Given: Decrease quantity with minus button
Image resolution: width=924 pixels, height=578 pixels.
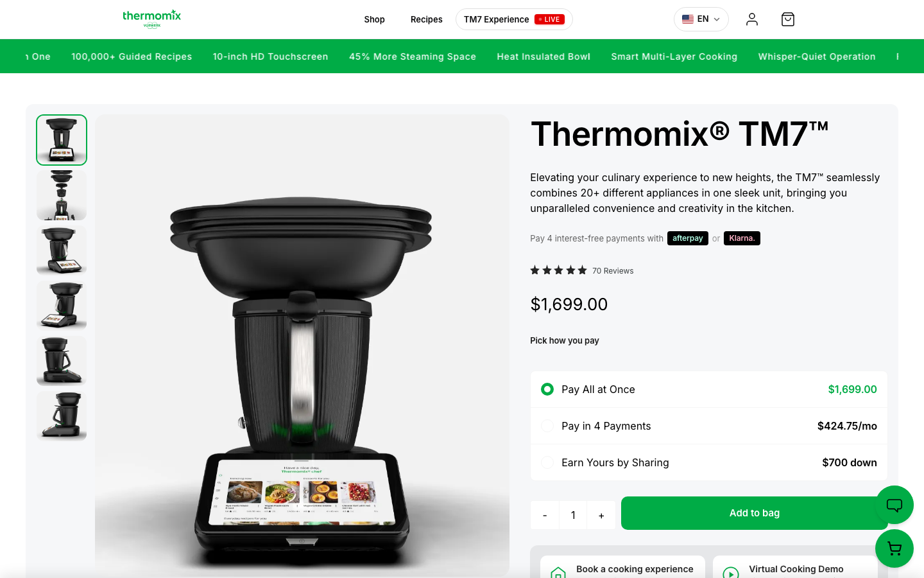Looking at the screenshot, I should click(545, 515).
